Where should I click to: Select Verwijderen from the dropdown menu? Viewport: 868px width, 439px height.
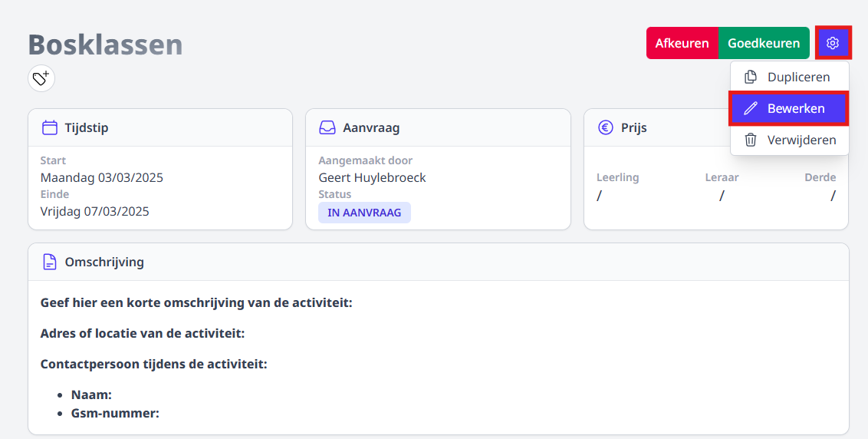[x=789, y=140]
